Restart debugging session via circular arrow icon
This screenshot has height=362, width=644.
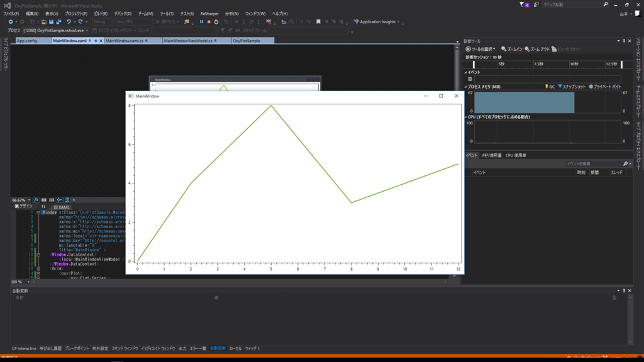tap(218, 21)
